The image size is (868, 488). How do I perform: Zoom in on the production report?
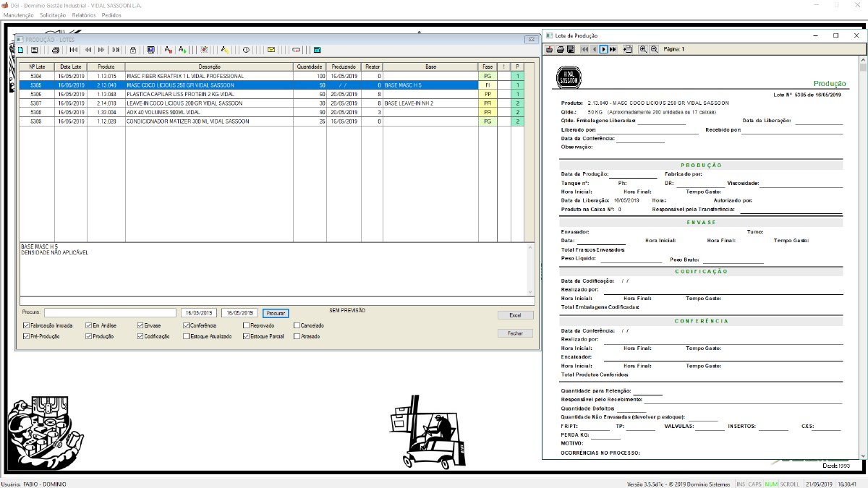[643, 49]
